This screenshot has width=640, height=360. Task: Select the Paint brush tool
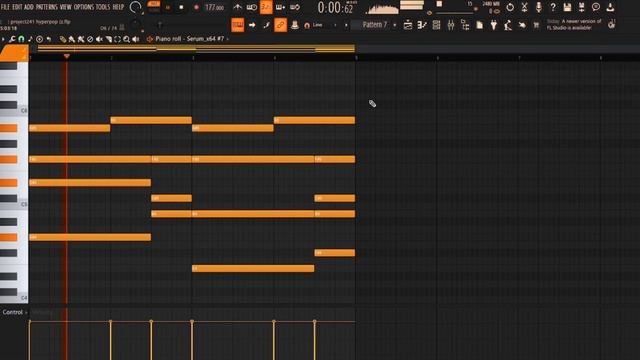pos(72,39)
